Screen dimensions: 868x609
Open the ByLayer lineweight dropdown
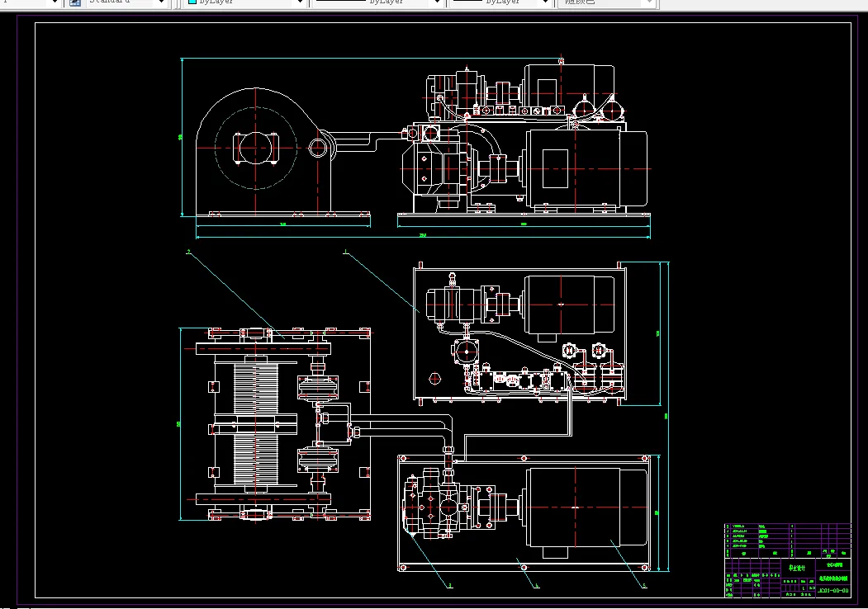pyautogui.click(x=545, y=2)
